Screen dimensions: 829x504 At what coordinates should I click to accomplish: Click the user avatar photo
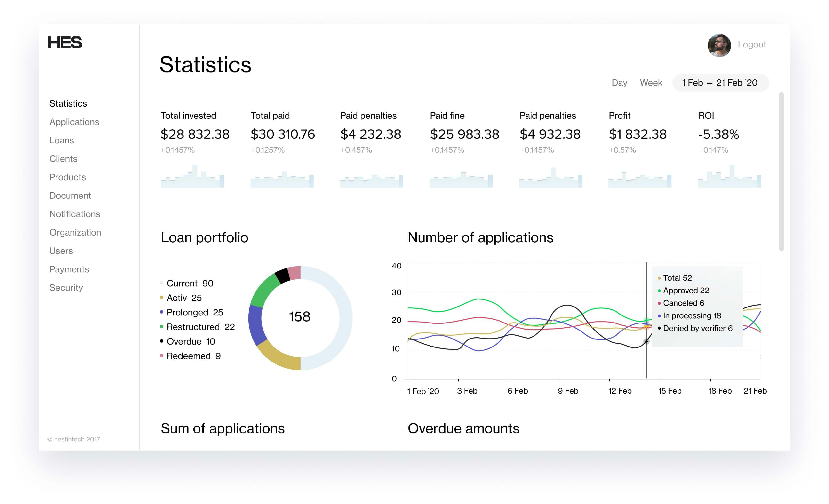(x=719, y=45)
